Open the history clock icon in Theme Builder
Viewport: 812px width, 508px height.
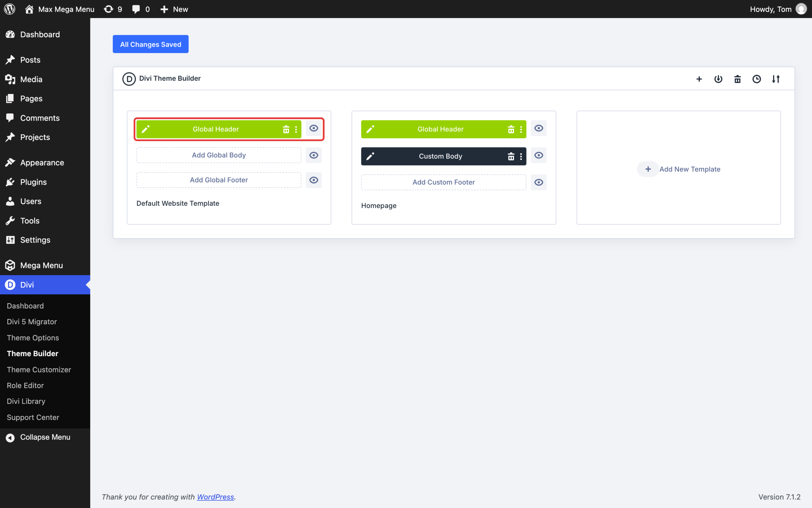(x=756, y=79)
